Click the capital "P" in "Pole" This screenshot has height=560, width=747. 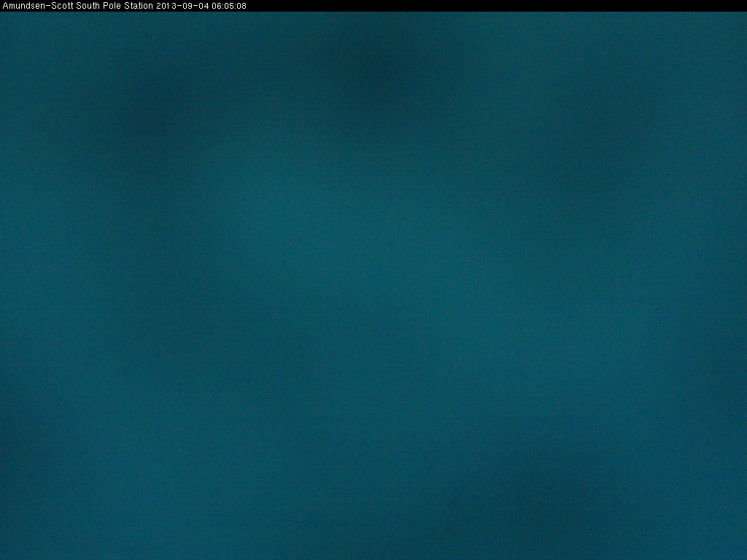point(104,6)
